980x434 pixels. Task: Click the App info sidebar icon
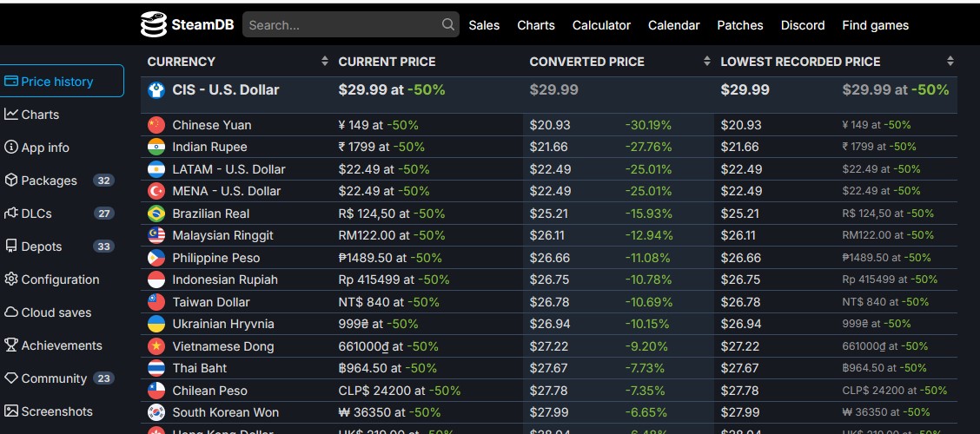coord(11,148)
